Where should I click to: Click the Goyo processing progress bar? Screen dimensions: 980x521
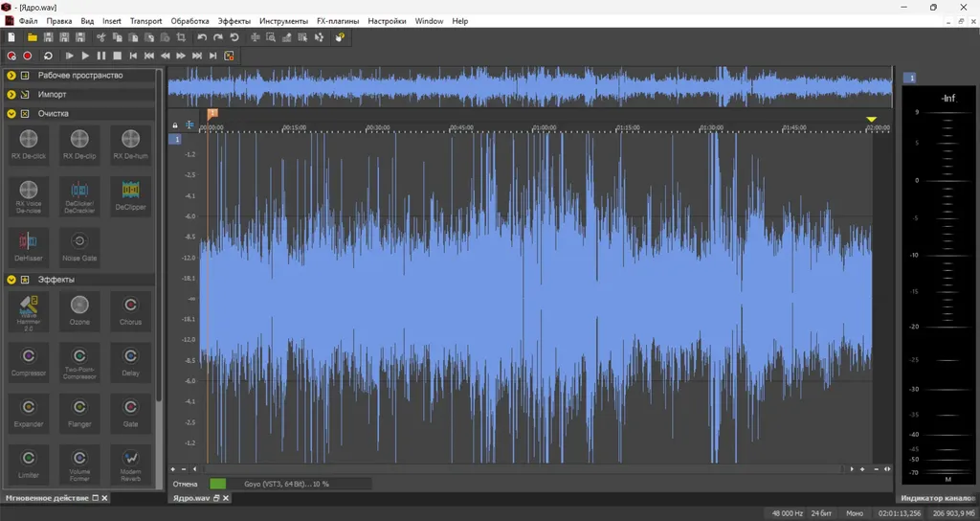coord(291,484)
